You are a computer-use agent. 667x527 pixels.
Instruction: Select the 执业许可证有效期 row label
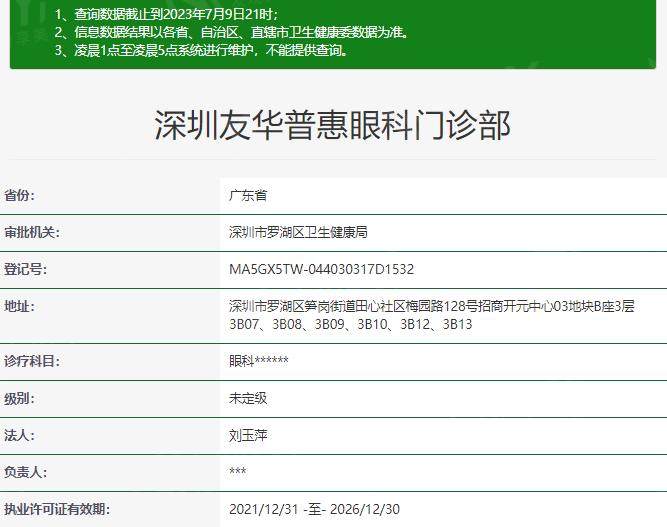56,509
